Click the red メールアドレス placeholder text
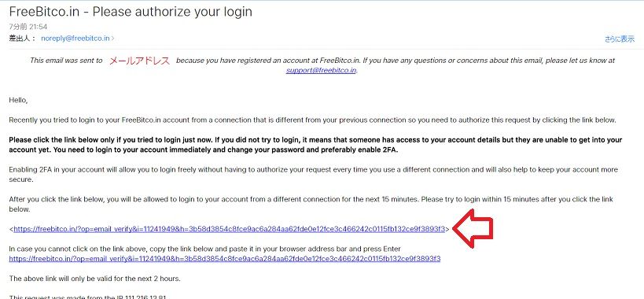Screen dimensions: 644x299 139,61
